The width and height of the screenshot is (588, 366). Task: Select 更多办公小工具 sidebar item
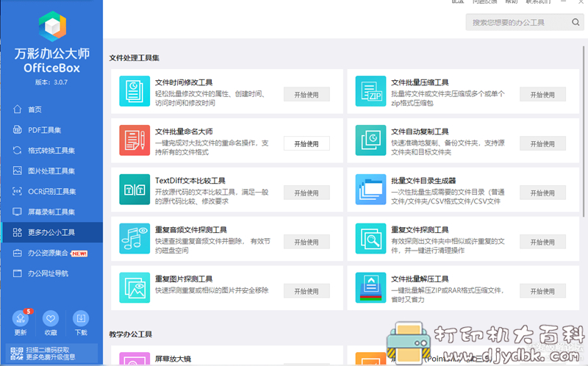(51, 232)
